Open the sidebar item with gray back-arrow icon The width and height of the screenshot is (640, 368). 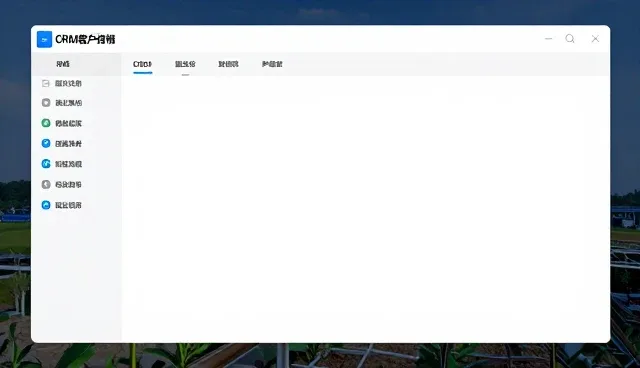coord(62,184)
